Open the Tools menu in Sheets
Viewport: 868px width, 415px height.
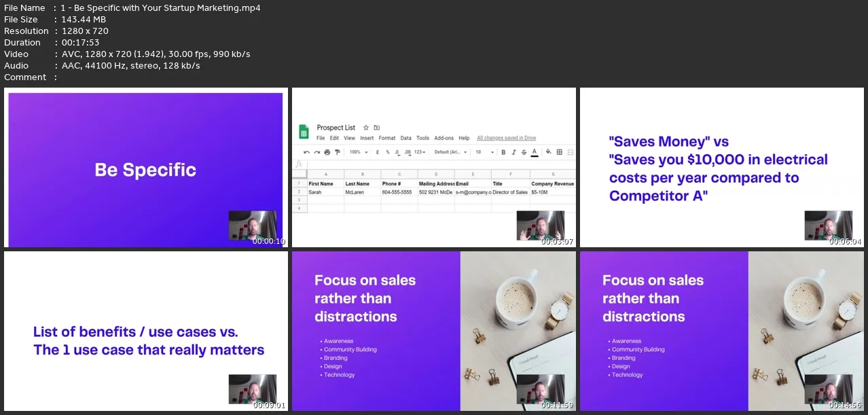tap(422, 138)
